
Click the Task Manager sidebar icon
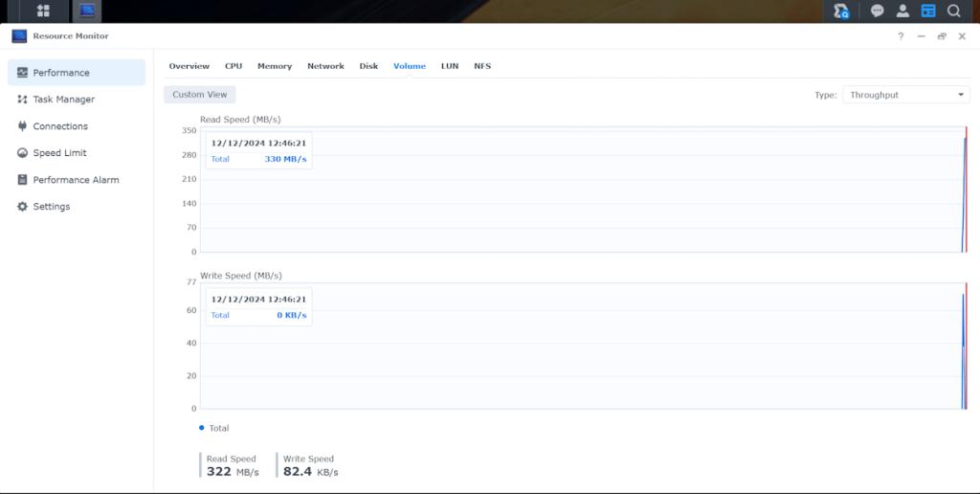(23, 100)
